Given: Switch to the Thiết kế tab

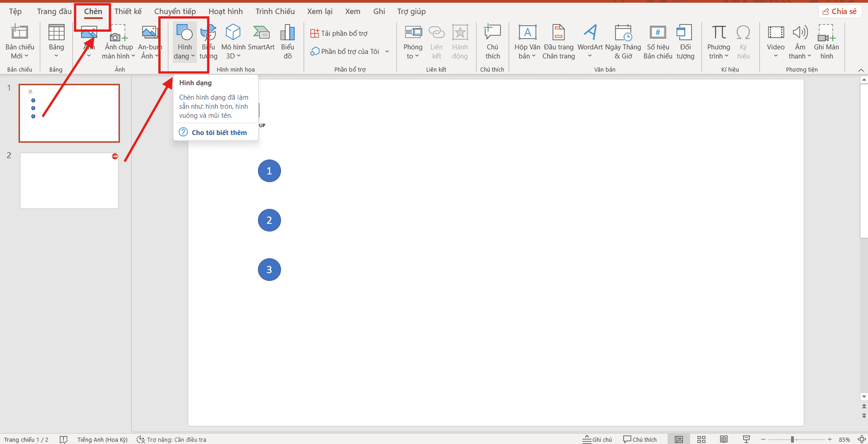Looking at the screenshot, I should (x=128, y=11).
